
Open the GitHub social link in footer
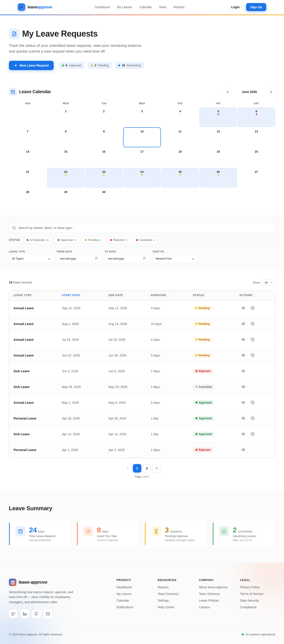tap(36, 614)
